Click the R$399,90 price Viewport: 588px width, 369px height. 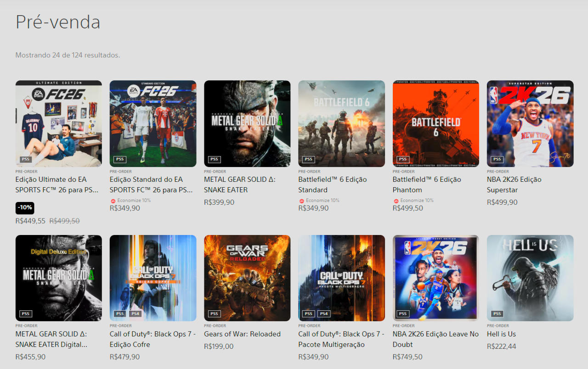[219, 202]
